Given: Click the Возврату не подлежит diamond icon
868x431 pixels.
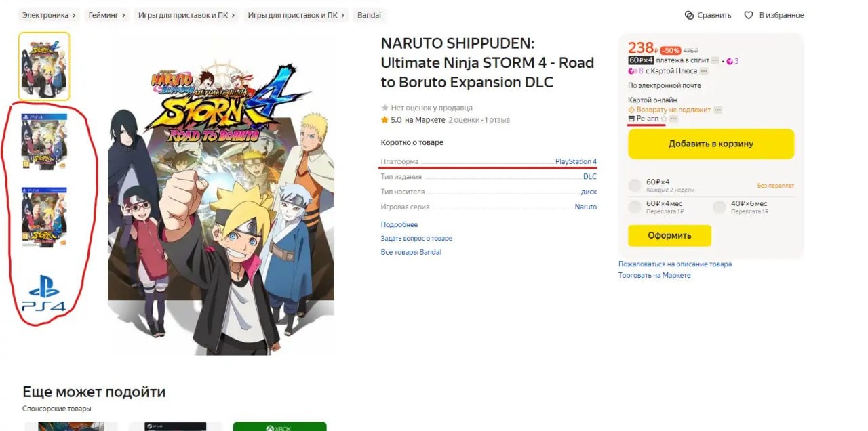Looking at the screenshot, I should click(x=631, y=110).
